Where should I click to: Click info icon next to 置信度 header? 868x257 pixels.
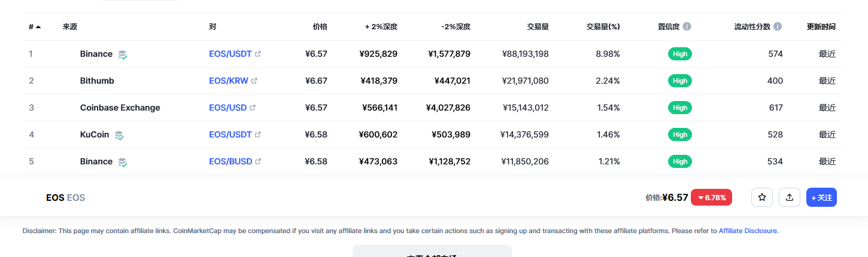[687, 26]
